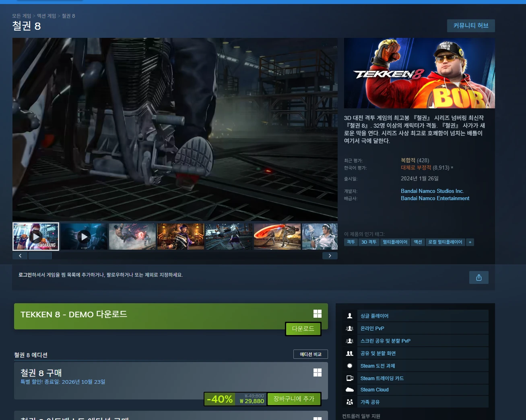This screenshot has width=526, height=420.
Task: Click the share icon button
Action: tap(479, 277)
